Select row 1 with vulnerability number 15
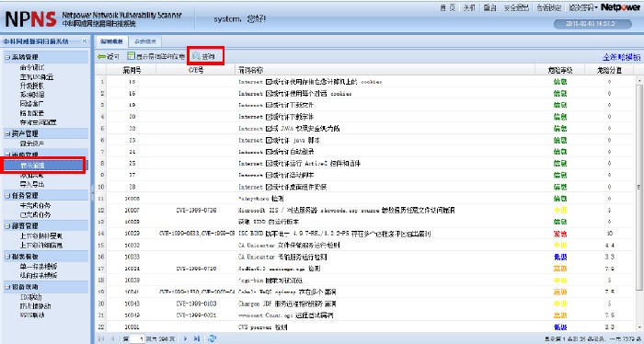This screenshot has height=344, width=644. pyautogui.click(x=365, y=82)
